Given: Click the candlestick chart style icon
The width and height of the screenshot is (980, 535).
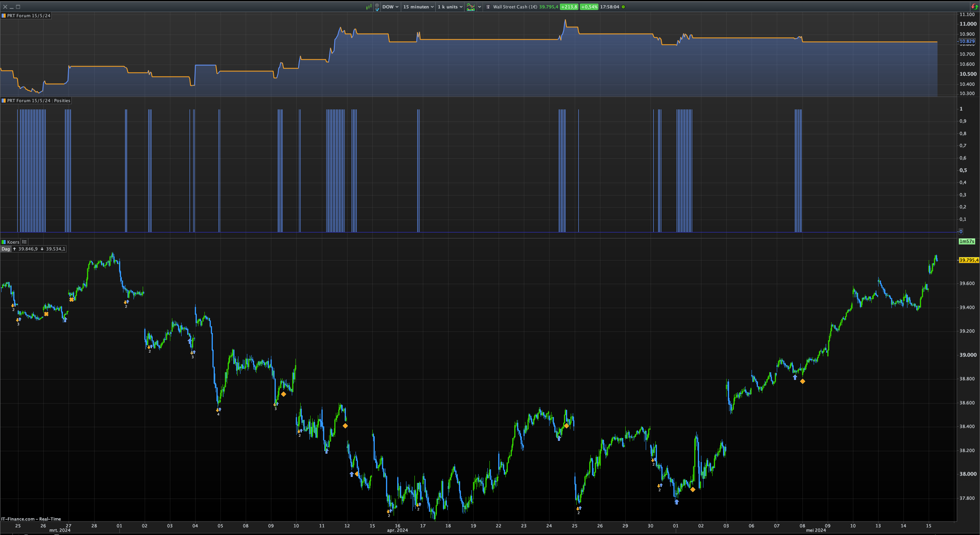Looking at the screenshot, I should point(369,7).
